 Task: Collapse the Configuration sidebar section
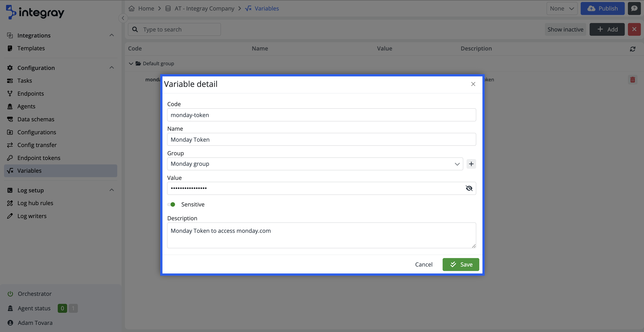pyautogui.click(x=111, y=68)
